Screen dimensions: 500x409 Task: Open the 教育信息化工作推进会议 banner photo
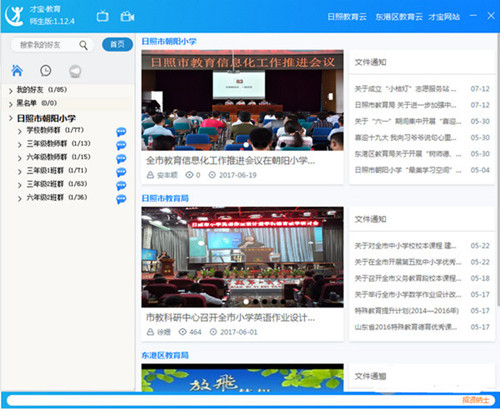point(242,100)
